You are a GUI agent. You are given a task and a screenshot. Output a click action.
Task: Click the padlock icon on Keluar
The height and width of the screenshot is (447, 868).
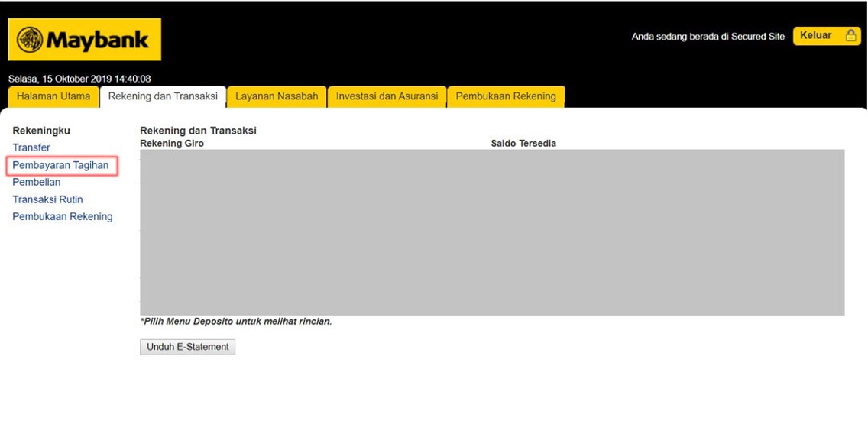851,36
